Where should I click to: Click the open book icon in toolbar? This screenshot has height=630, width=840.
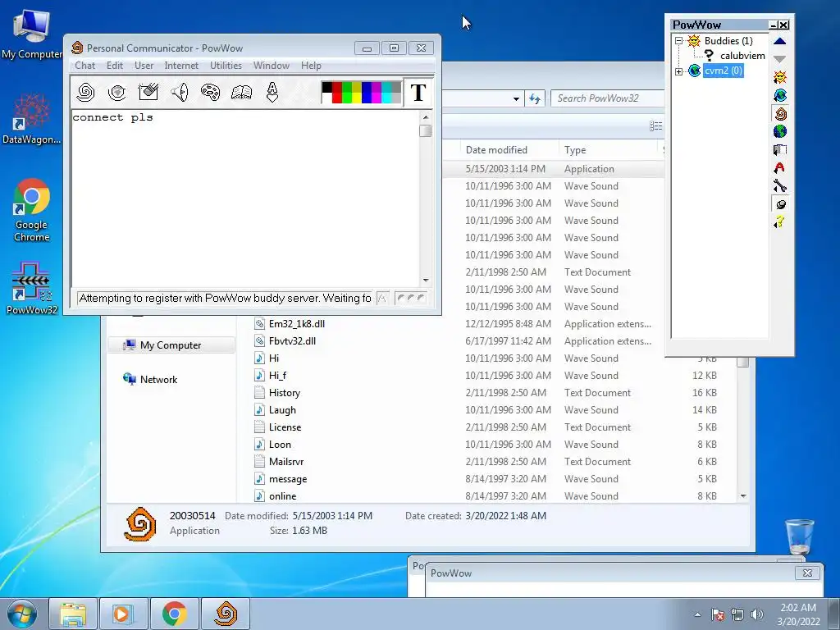241,92
